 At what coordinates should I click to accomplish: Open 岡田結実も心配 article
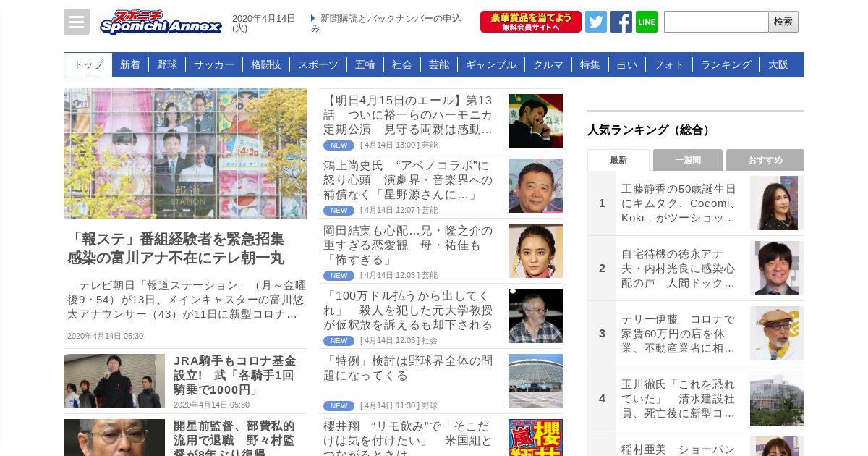tap(409, 245)
